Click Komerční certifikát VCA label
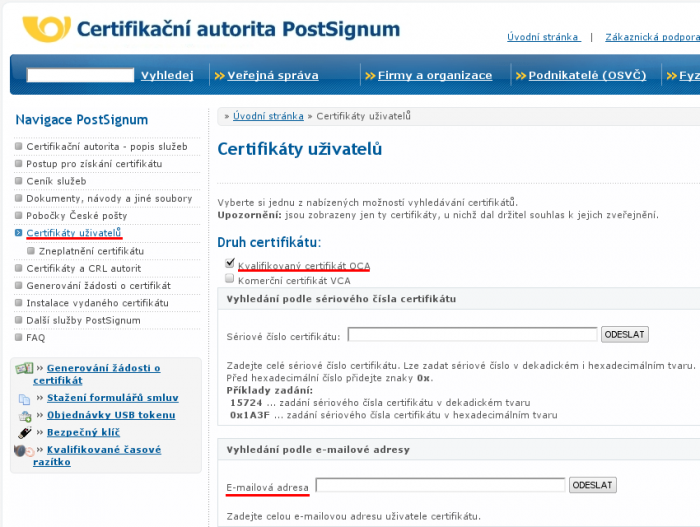This screenshot has height=527, width=700. [294, 281]
